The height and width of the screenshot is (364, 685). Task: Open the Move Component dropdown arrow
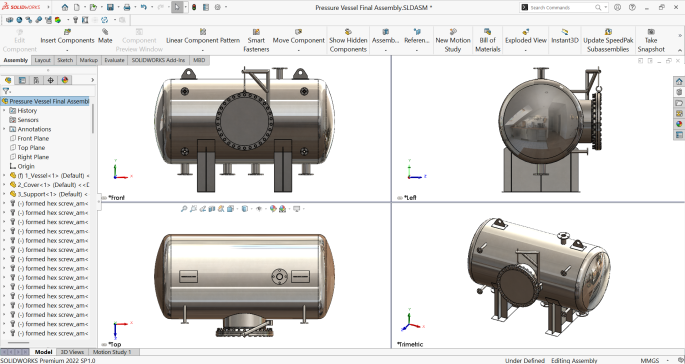pos(299,50)
